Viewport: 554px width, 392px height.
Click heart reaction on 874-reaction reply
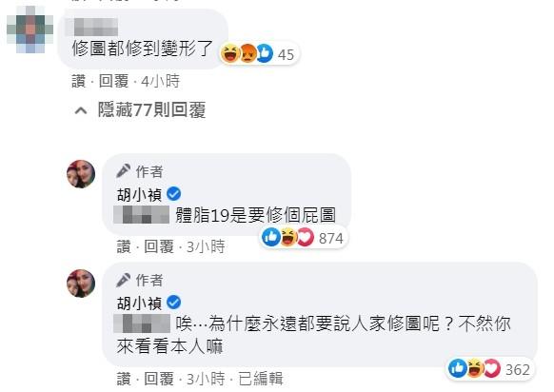point(306,237)
